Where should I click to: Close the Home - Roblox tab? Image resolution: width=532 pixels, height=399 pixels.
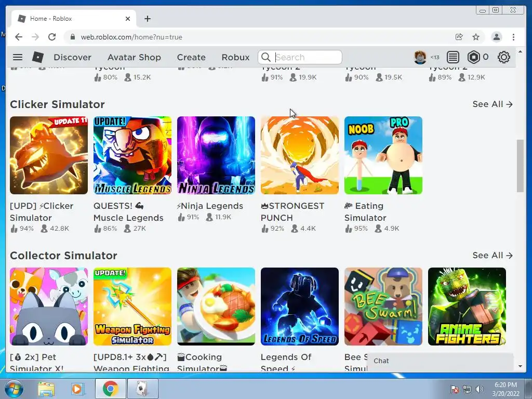point(128,19)
